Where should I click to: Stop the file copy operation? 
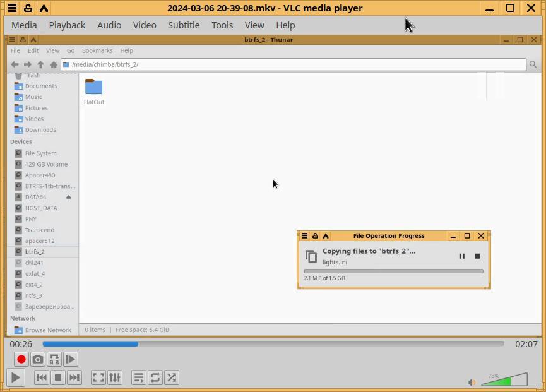pyautogui.click(x=478, y=256)
